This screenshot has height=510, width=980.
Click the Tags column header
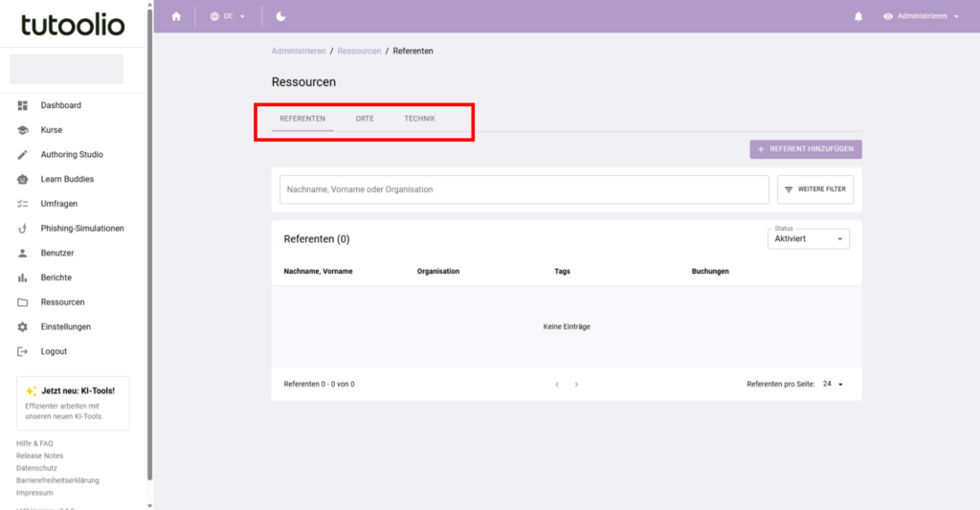click(x=562, y=271)
